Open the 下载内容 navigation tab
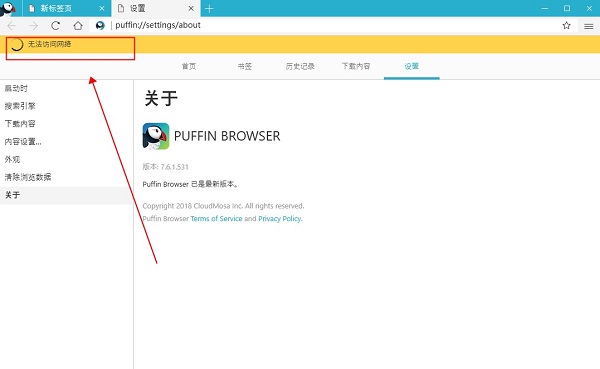Image resolution: width=600 pixels, height=369 pixels. [356, 66]
